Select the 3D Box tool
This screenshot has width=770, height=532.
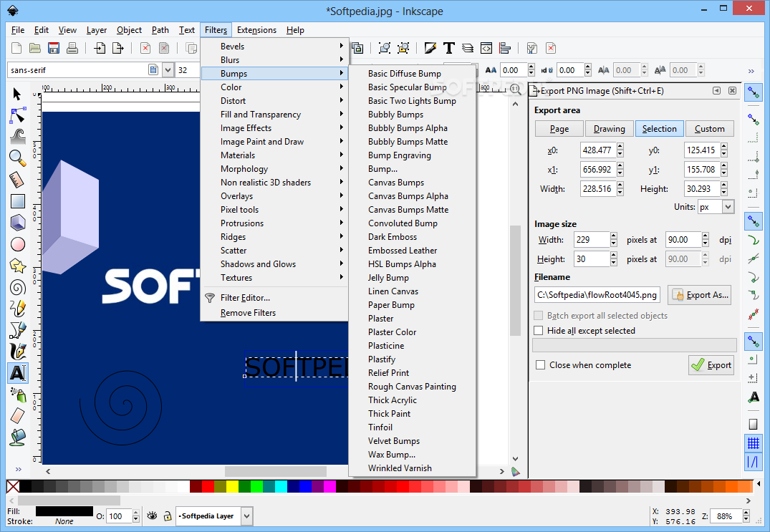pyautogui.click(x=17, y=223)
